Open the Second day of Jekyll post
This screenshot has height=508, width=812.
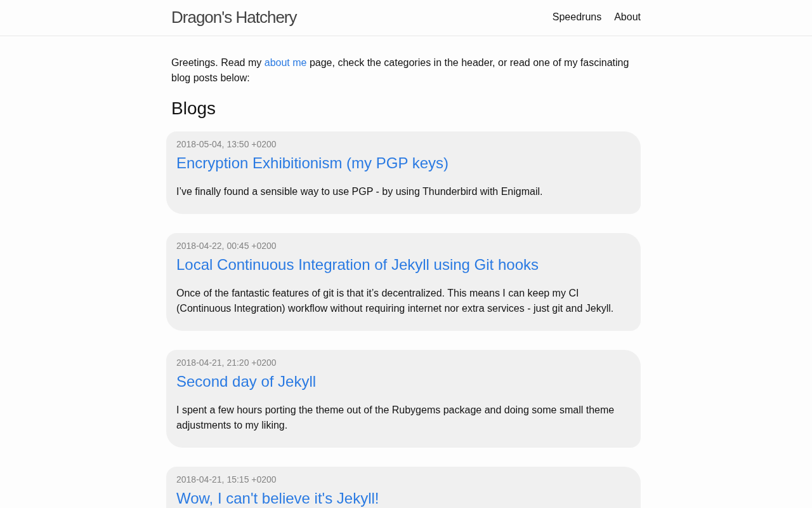click(246, 382)
